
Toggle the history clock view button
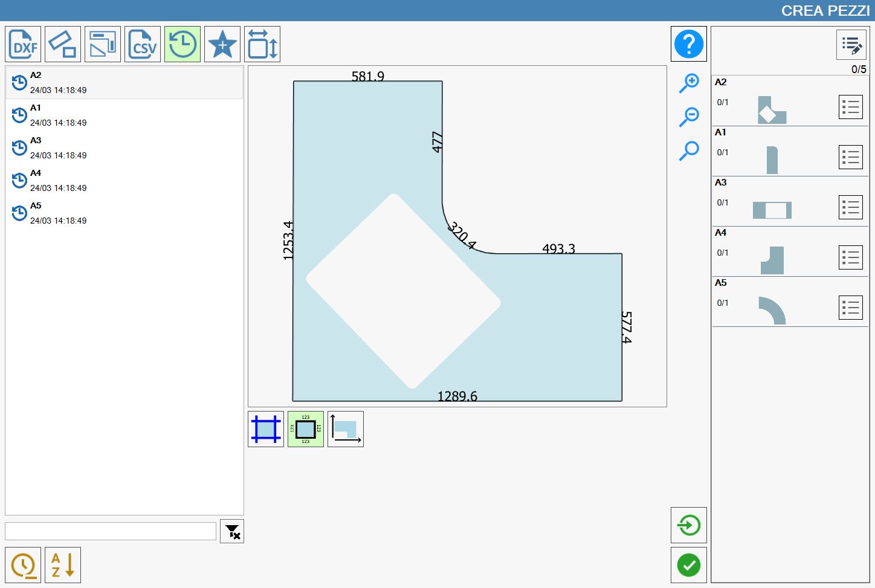pyautogui.click(x=182, y=44)
